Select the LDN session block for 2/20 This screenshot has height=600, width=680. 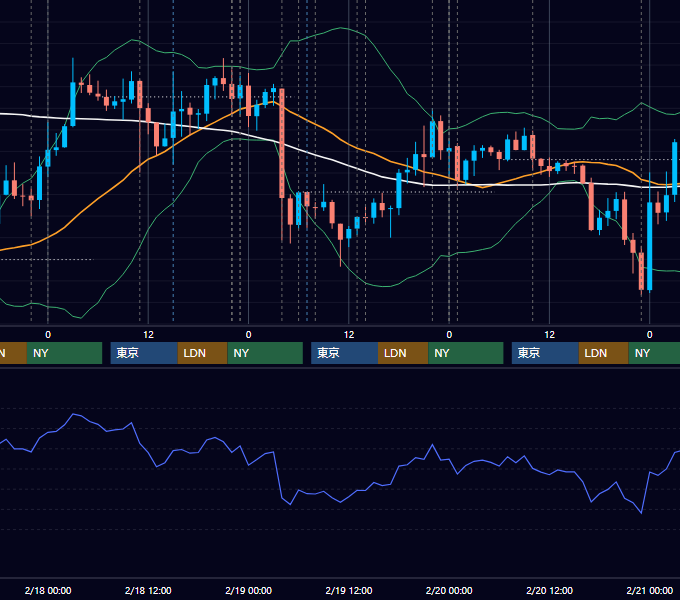click(x=604, y=353)
